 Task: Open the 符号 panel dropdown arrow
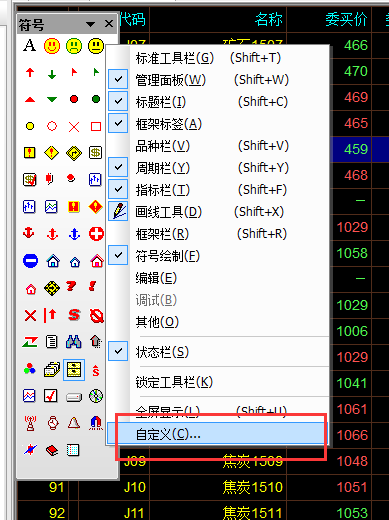[90, 24]
